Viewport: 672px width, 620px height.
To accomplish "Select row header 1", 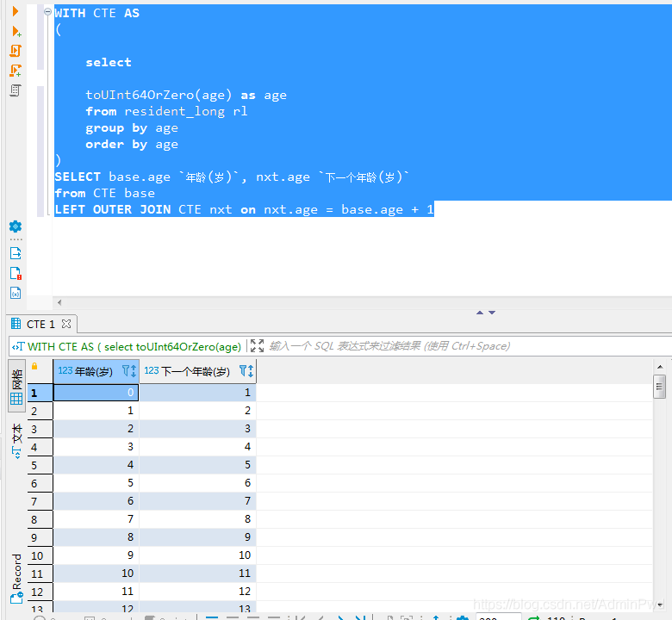I will 40,393.
